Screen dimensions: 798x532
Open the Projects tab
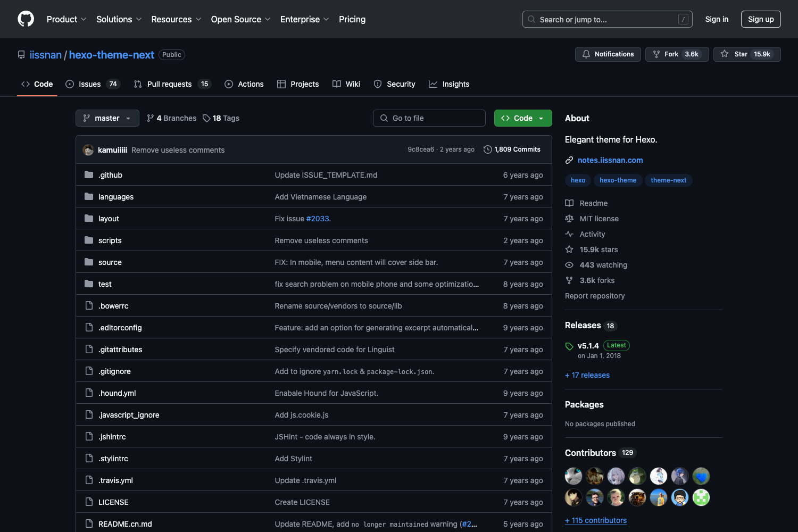(x=298, y=84)
